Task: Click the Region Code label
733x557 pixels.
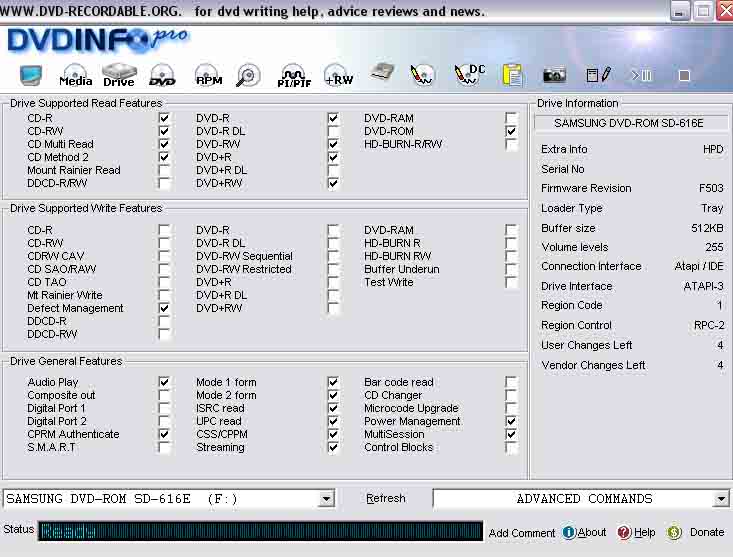Action: click(571, 305)
